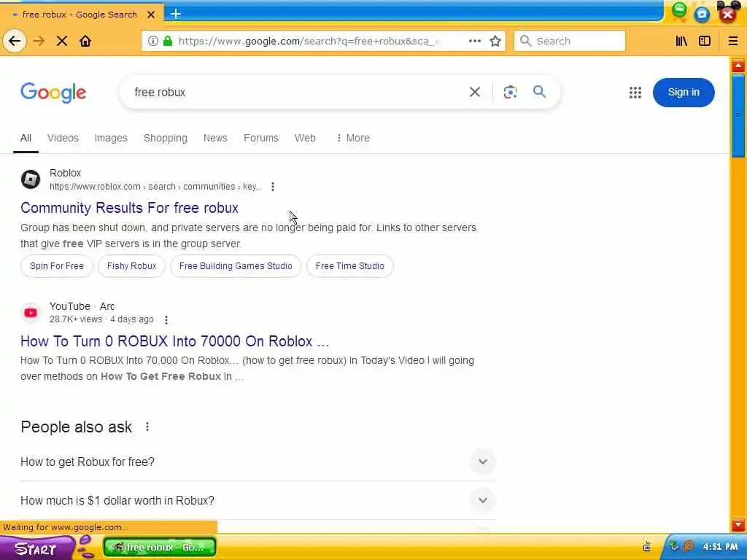Click the small tray icon left of shield

(x=647, y=547)
